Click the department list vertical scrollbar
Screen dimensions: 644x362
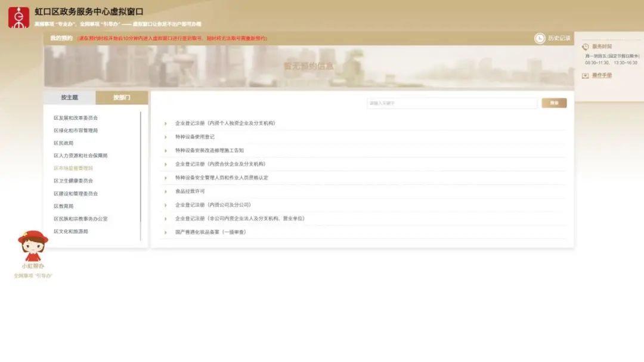(141, 176)
